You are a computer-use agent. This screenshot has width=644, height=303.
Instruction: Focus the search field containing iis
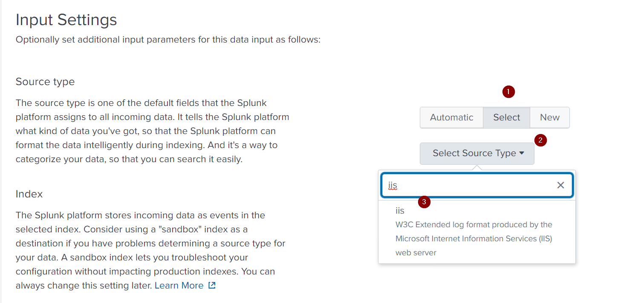469,185
